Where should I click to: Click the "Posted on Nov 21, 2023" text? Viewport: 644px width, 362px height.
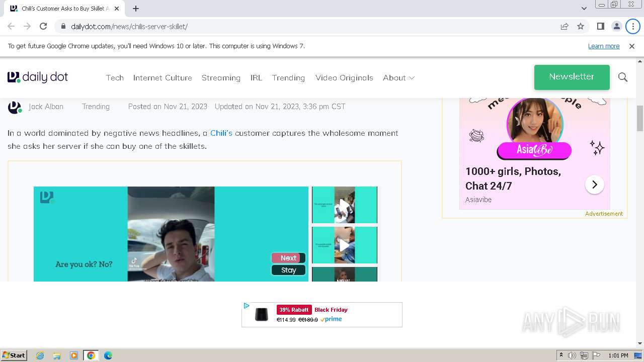pos(168,107)
